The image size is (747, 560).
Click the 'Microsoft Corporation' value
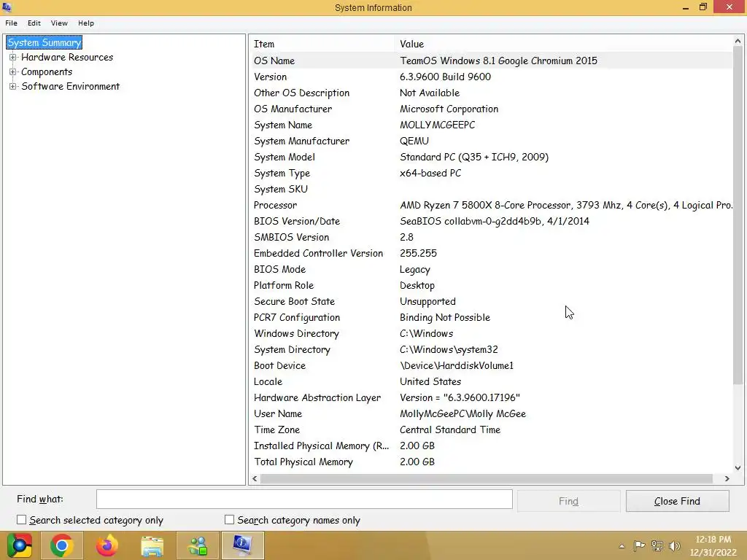[449, 109]
